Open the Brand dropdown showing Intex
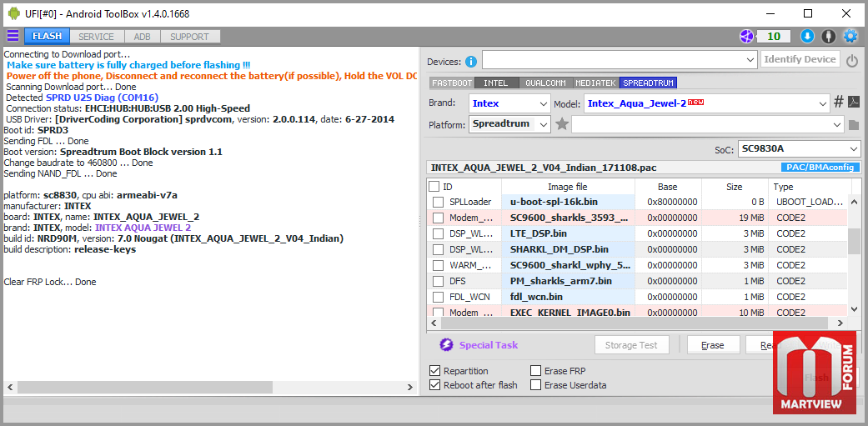The width and height of the screenshot is (868, 426). [x=509, y=103]
